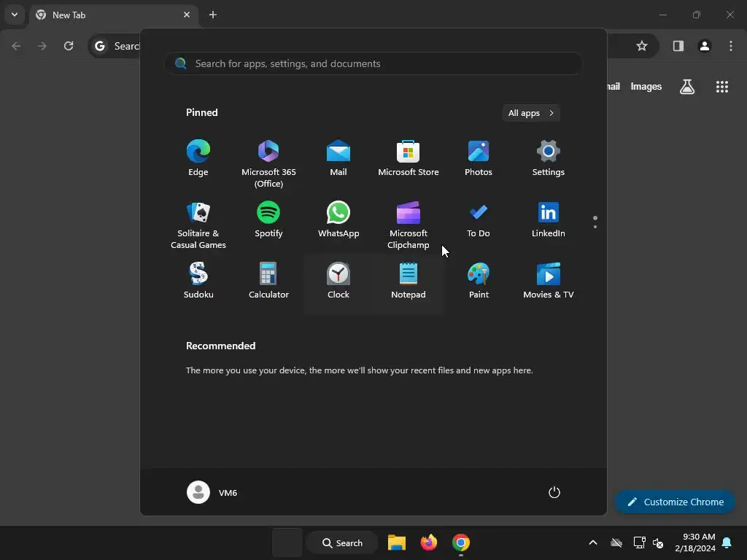Go to next page of pinned apps
747x560 pixels.
pyautogui.click(x=595, y=227)
